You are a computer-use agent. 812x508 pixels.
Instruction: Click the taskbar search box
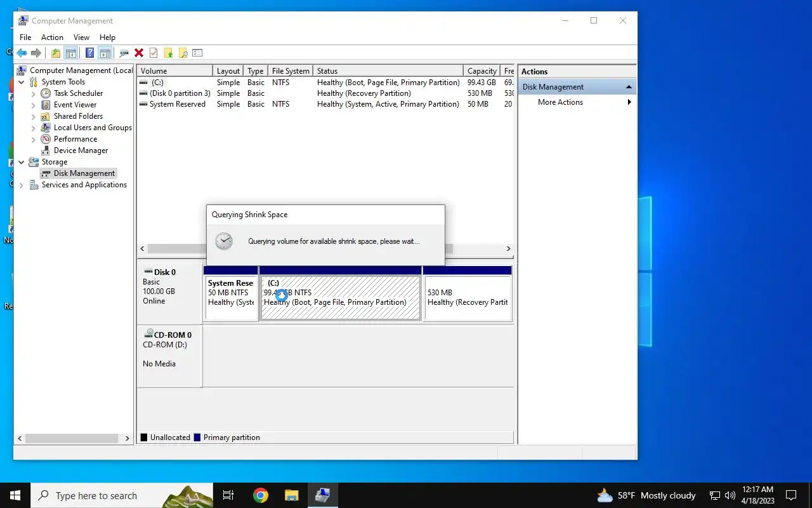tap(122, 495)
